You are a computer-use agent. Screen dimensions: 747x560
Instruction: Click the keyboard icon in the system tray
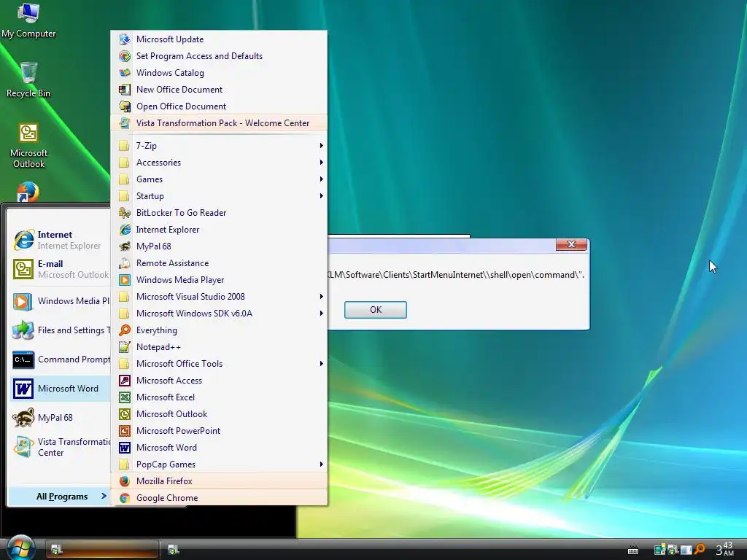[x=633, y=551]
